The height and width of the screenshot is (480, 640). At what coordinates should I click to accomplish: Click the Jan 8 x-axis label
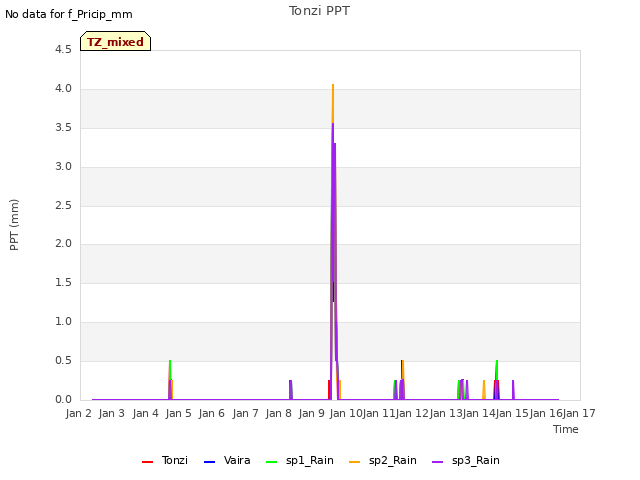click(x=279, y=413)
